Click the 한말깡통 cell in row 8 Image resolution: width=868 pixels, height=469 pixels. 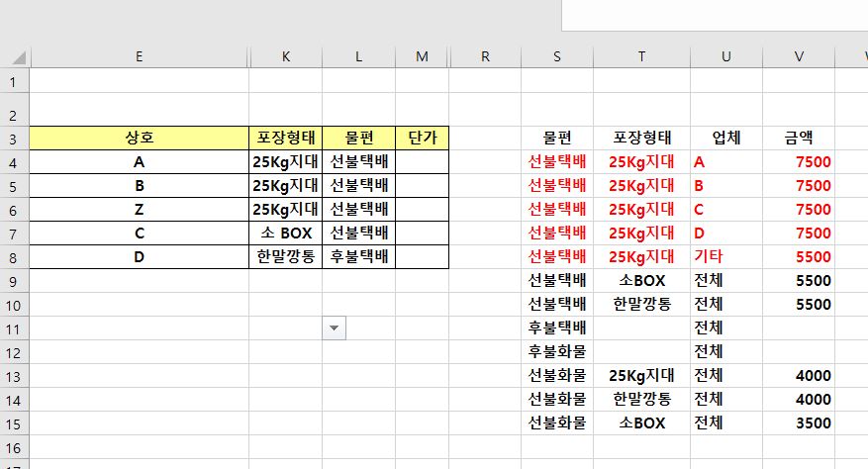coord(285,257)
